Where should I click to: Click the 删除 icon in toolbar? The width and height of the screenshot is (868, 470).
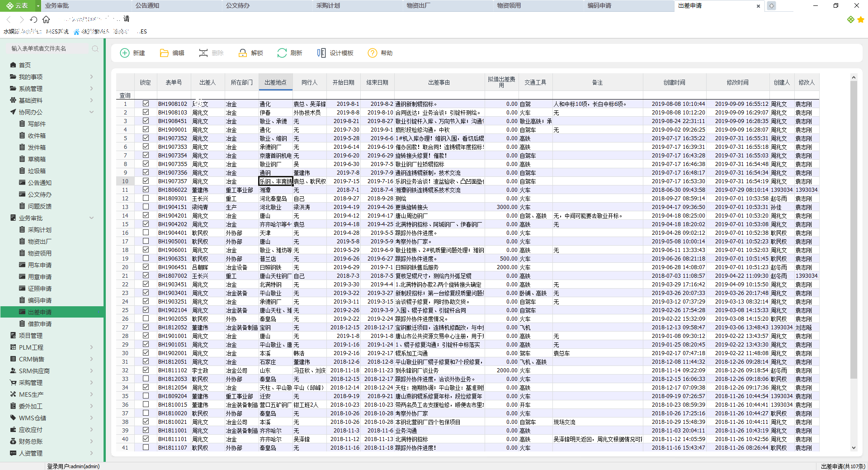pyautogui.click(x=203, y=53)
